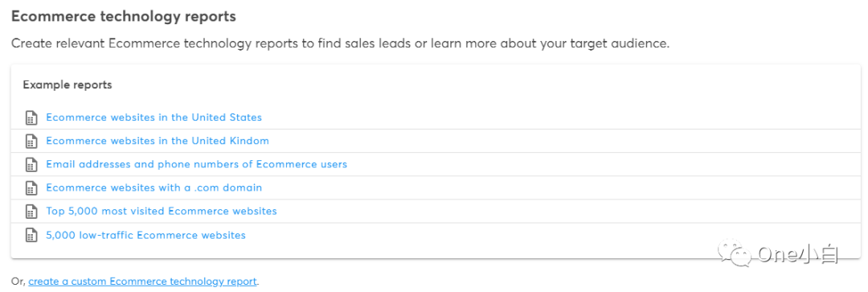Click the report icon beside United States websites

[31, 117]
